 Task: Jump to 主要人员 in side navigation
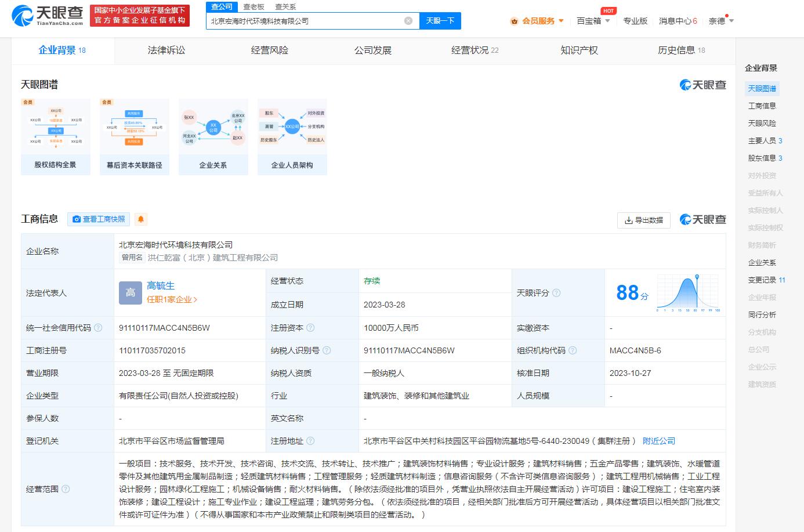pyautogui.click(x=765, y=140)
